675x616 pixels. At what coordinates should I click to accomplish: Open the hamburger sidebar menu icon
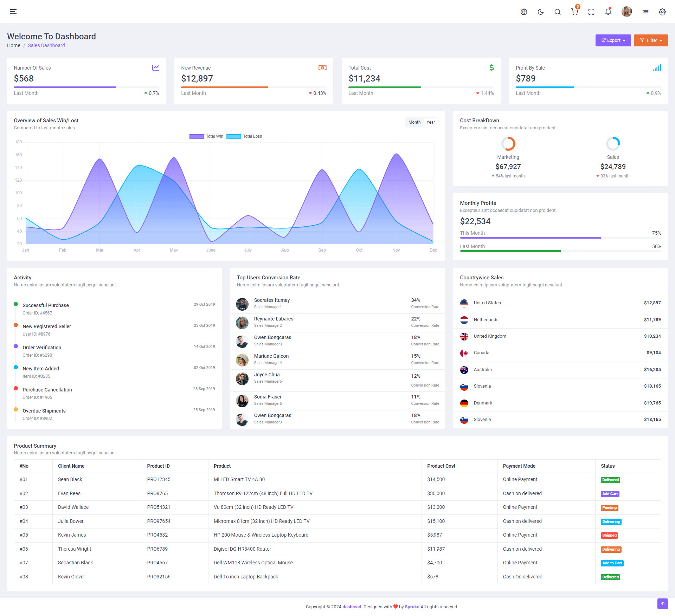13,12
